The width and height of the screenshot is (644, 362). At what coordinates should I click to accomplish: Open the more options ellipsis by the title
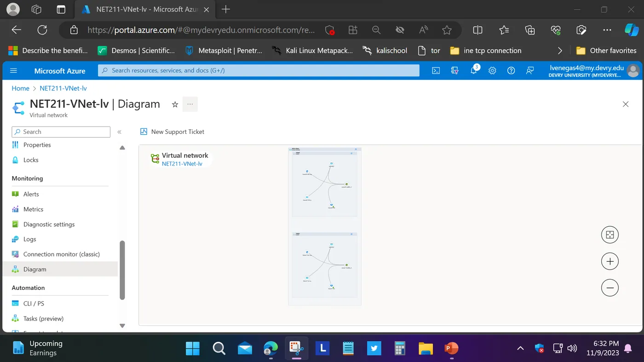[x=190, y=104]
